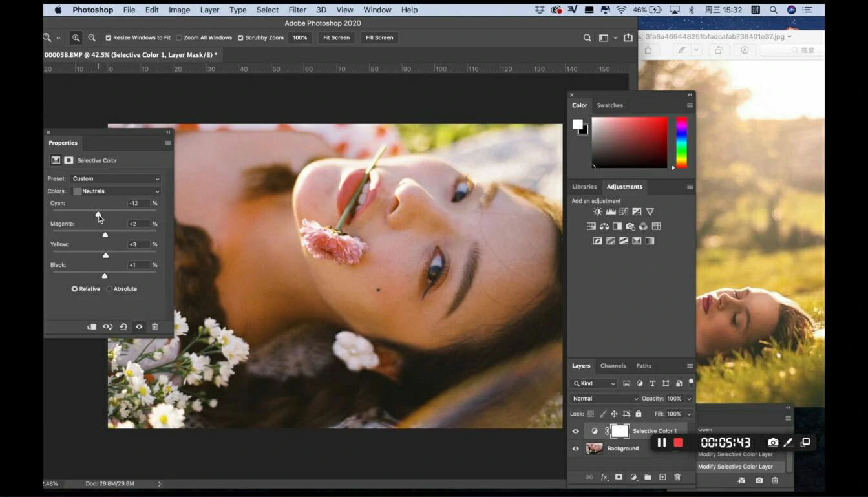Add an Exposure adjustment
This screenshot has height=497, width=868.
tap(637, 212)
